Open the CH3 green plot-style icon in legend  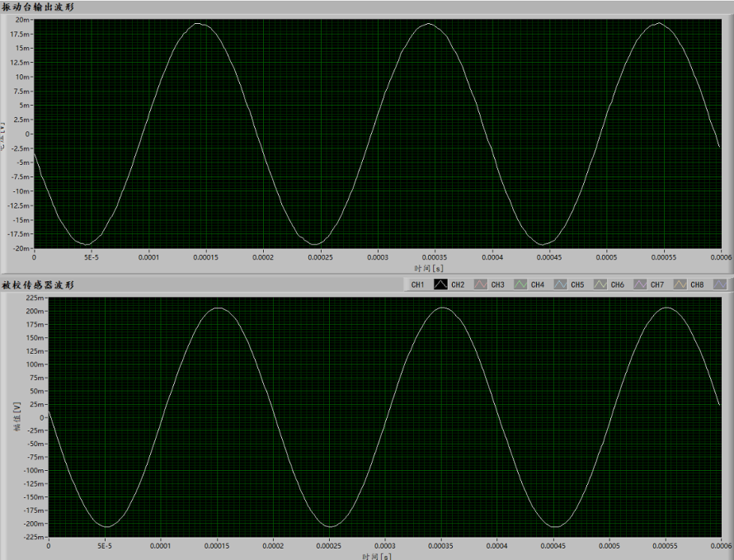point(520,285)
